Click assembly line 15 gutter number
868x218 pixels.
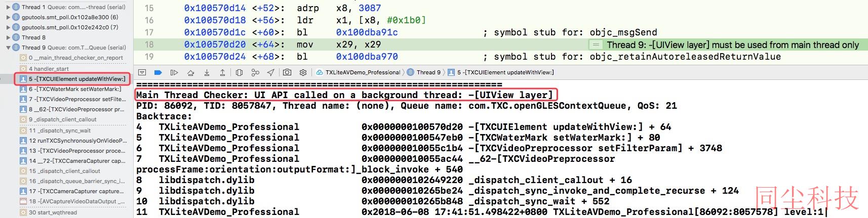tap(149, 8)
